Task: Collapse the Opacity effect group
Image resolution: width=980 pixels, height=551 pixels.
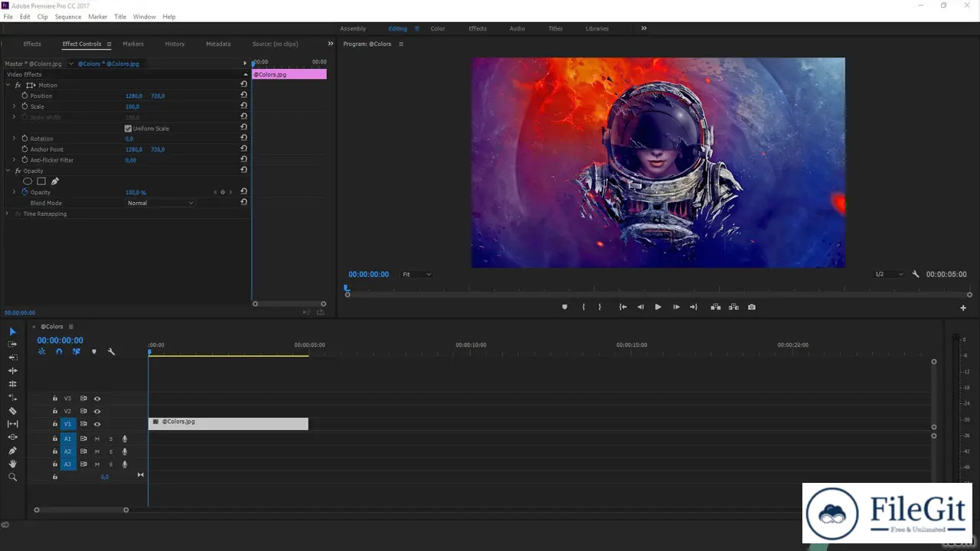Action: [x=8, y=171]
